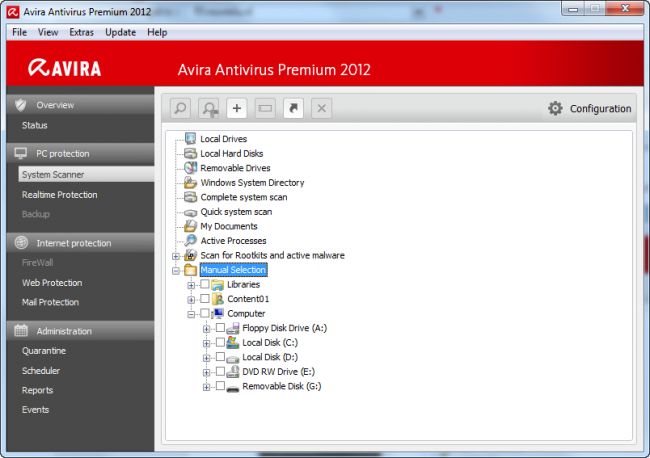Open the Extras menu

point(81,32)
